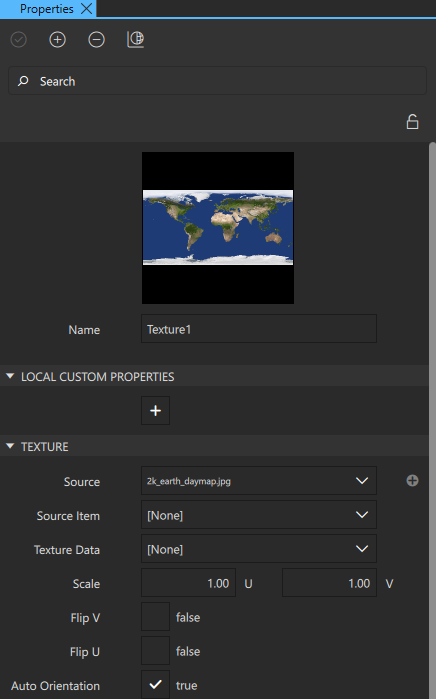Click the Search input field

218,81
